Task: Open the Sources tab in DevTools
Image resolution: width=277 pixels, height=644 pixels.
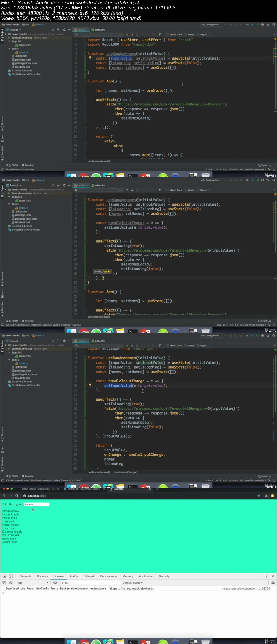Action: (x=42, y=576)
